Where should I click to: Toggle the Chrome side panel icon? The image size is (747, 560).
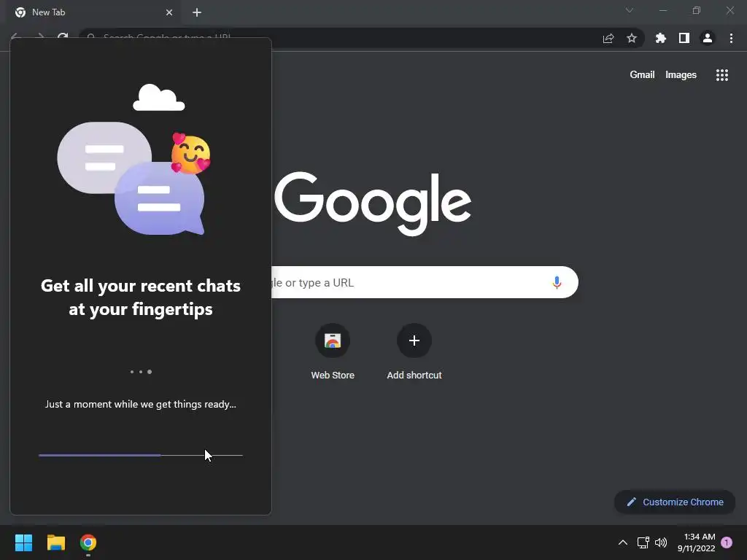684,38
